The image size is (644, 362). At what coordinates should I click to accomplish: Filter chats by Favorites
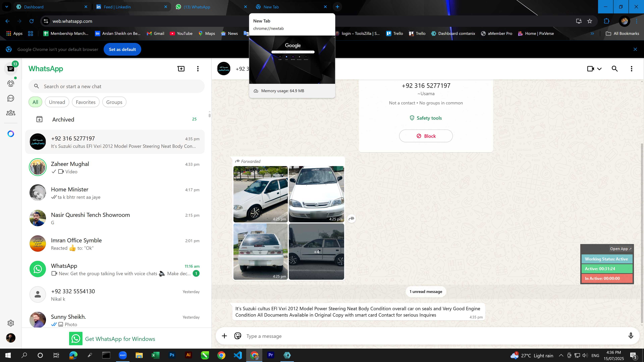[86, 102]
